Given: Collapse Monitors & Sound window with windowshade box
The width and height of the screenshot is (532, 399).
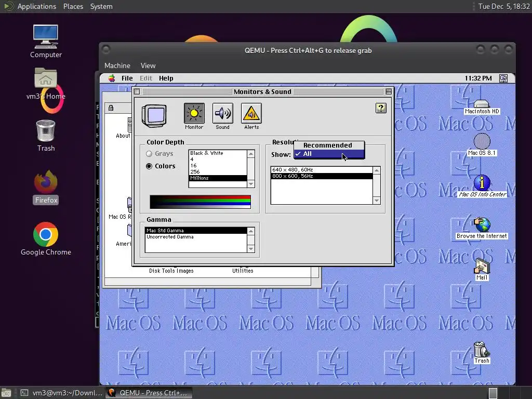Looking at the screenshot, I should tap(389, 91).
